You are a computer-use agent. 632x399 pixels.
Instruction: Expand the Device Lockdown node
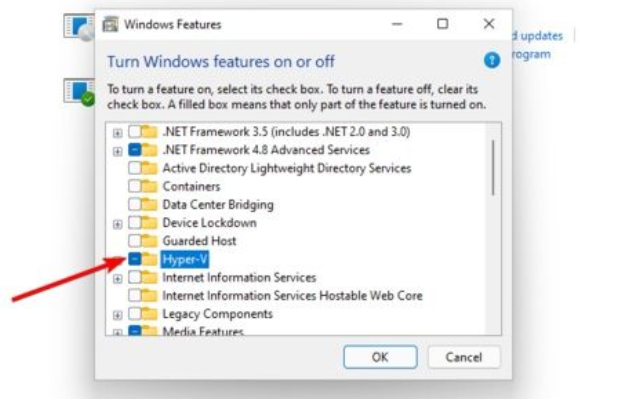click(x=117, y=224)
